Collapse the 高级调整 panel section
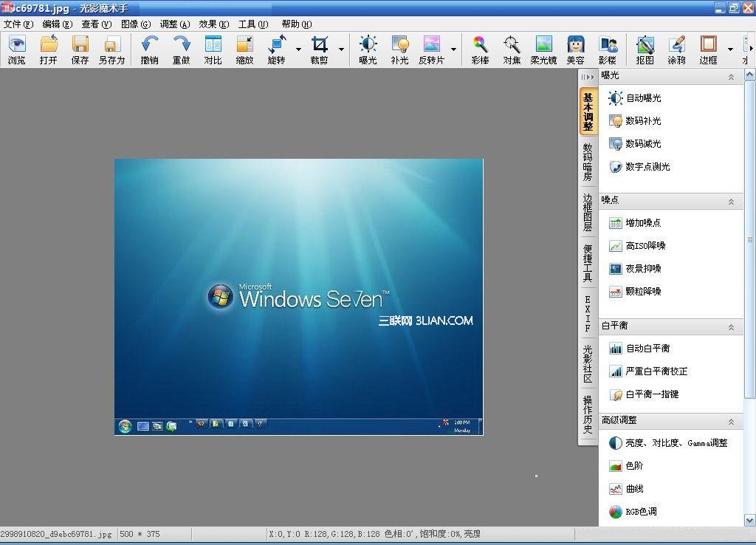This screenshot has height=545, width=756. (x=731, y=422)
